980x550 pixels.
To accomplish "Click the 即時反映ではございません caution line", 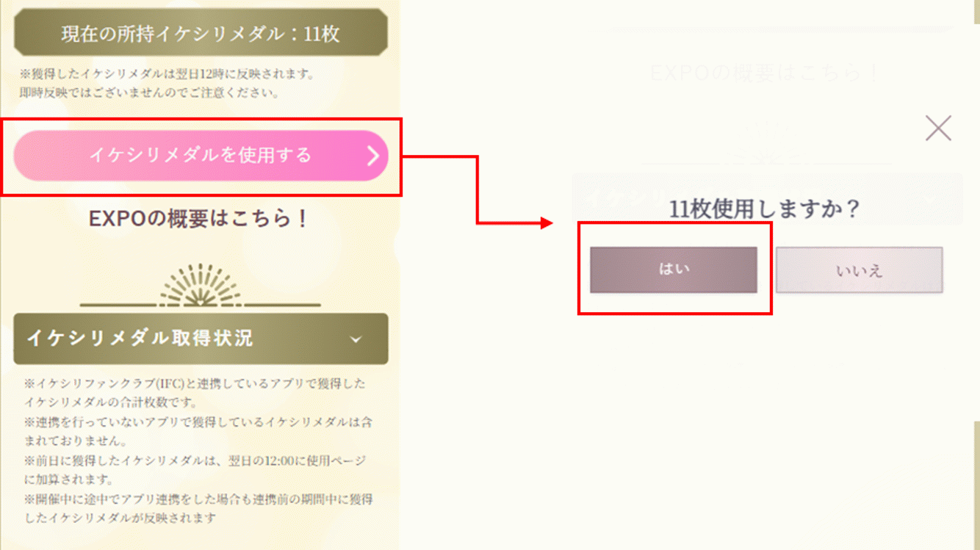I will tap(149, 93).
